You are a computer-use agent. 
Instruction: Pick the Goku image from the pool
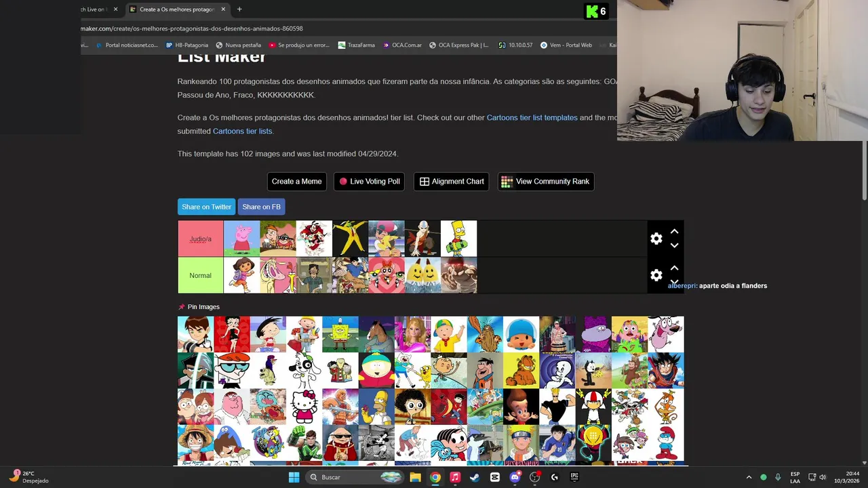point(666,370)
